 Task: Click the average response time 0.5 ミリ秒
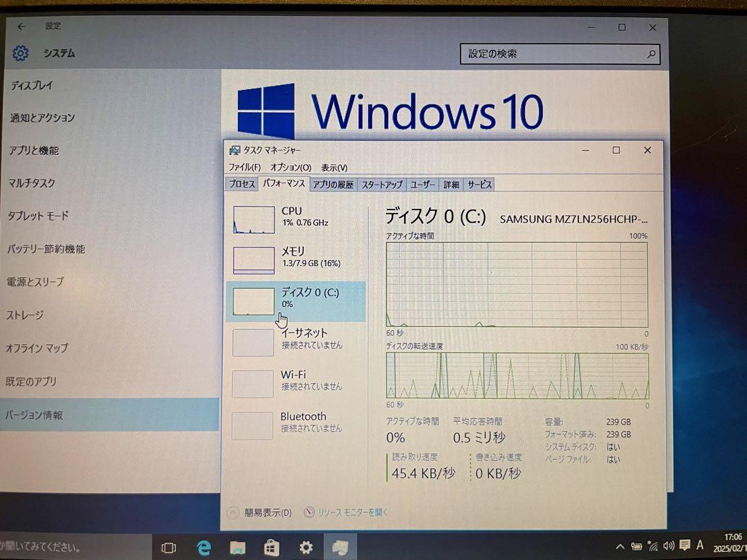(479, 438)
